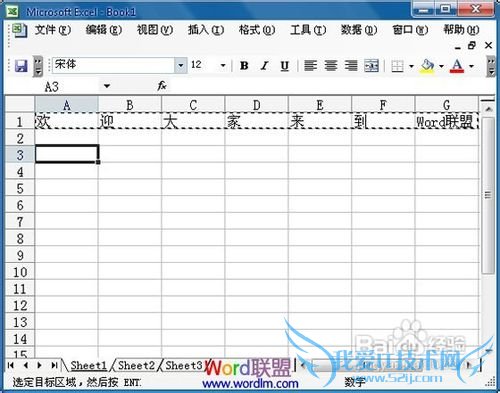Screen dimensions: 500x393
Task: Center align text
Action: pos(331,66)
